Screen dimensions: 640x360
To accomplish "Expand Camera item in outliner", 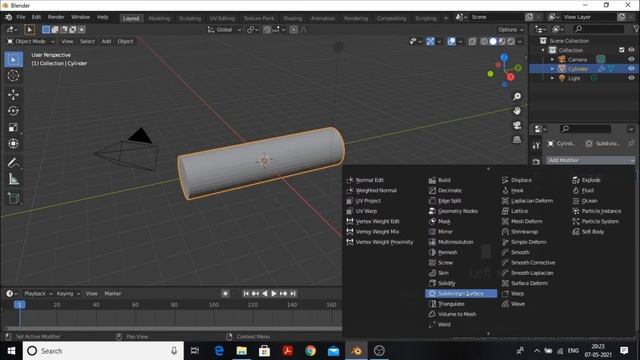I will coord(552,60).
